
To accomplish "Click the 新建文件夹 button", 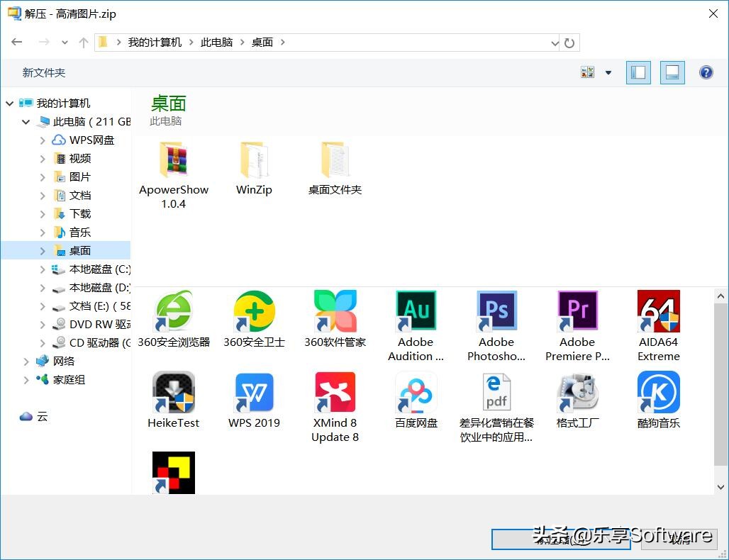I will coord(43,72).
